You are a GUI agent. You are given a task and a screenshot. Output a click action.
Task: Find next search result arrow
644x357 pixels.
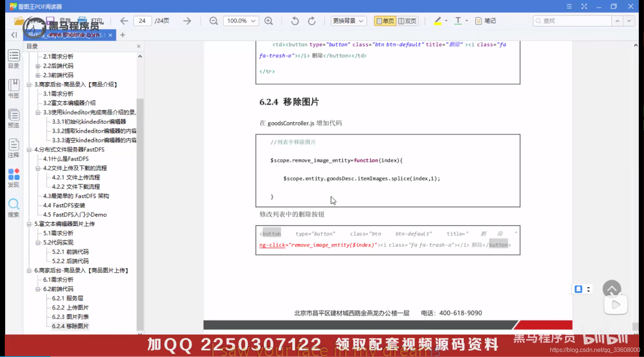coord(629,21)
